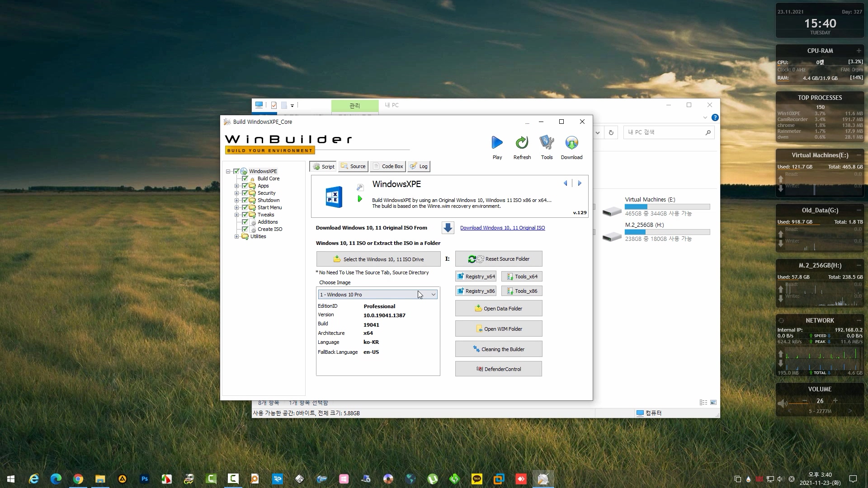Screen dimensions: 868x488
Task: Switch to the Source tab
Action: (353, 166)
